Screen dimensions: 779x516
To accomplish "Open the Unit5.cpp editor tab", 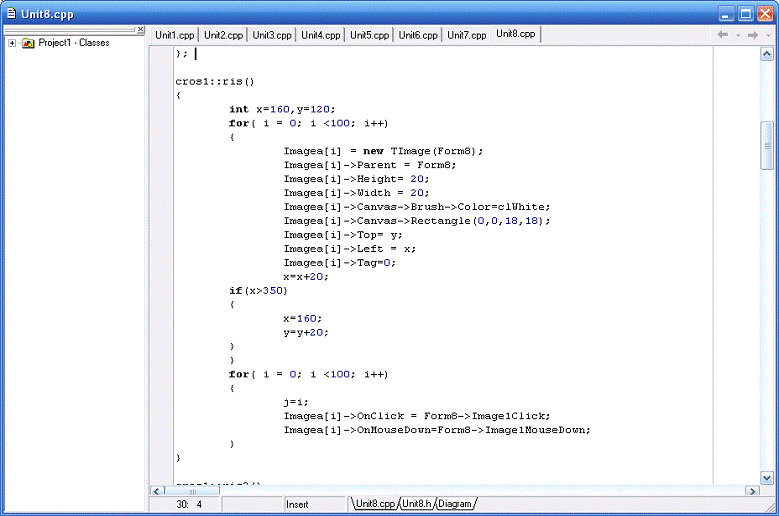I will (368, 34).
